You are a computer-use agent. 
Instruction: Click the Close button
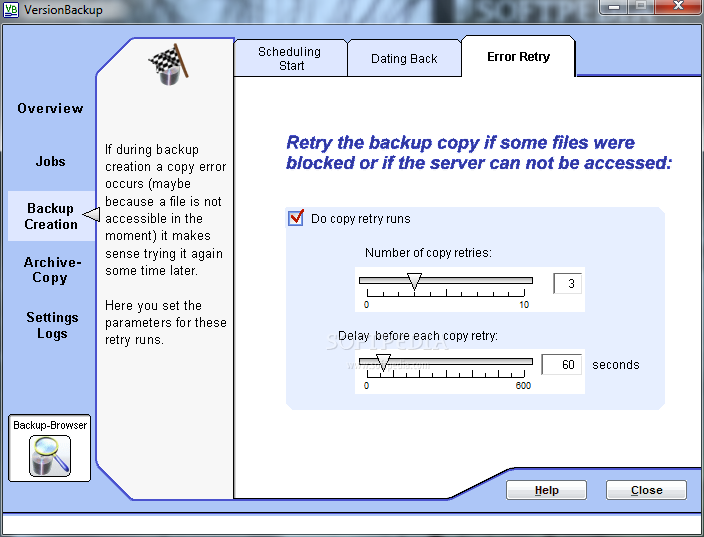pos(646,490)
